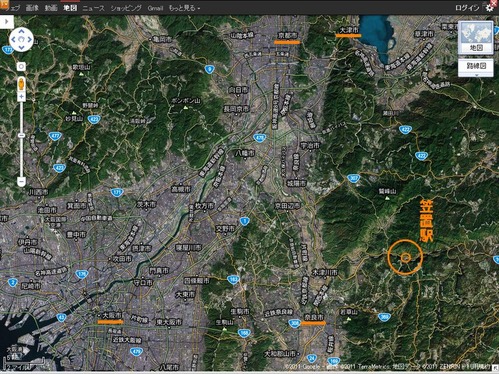This screenshot has width=499, height=374.
Task: Click the 京都市 city label
Action: pyautogui.click(x=288, y=35)
